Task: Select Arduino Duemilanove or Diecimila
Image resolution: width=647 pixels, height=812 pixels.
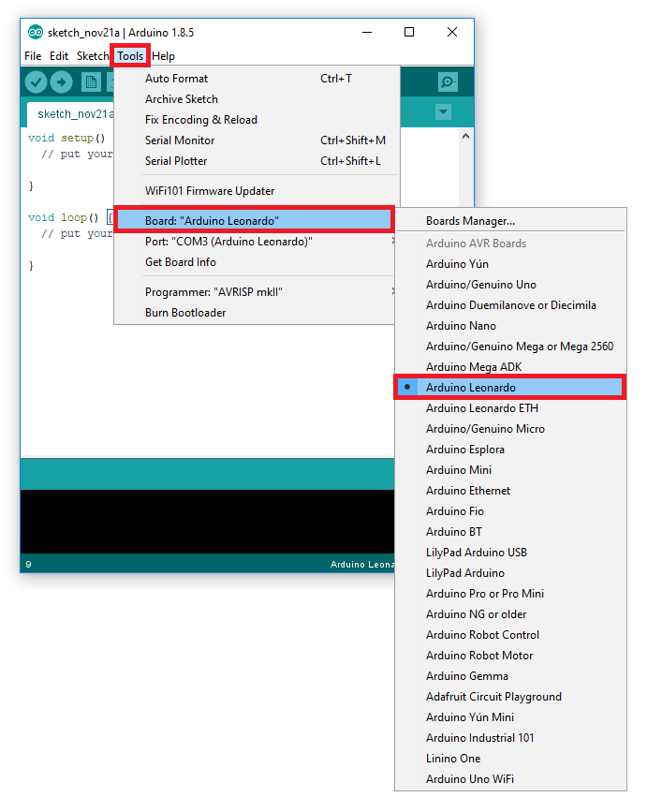Action: pos(510,305)
